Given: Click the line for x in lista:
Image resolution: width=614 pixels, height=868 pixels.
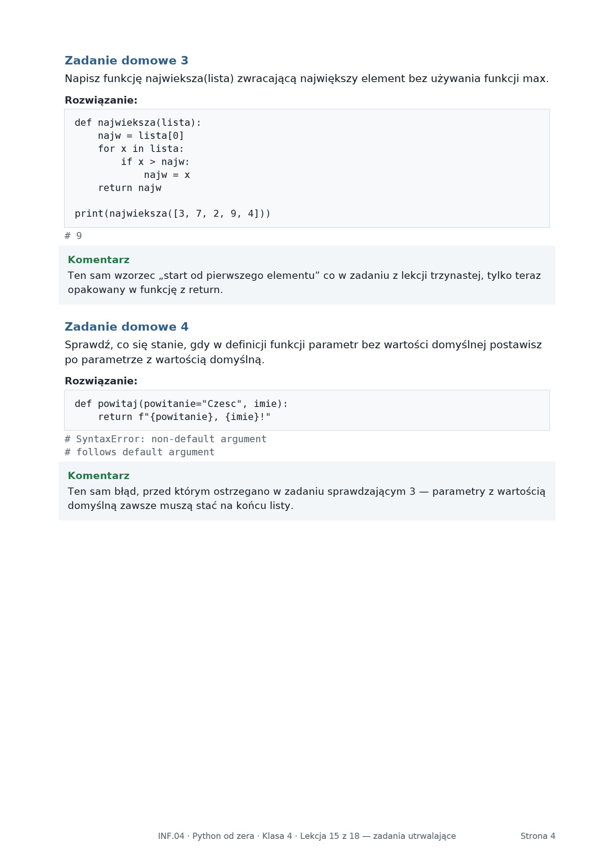Looking at the screenshot, I should pyautogui.click(x=141, y=149).
